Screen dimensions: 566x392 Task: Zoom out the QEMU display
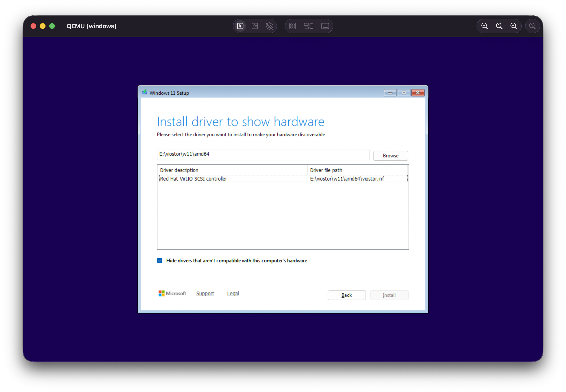[484, 26]
